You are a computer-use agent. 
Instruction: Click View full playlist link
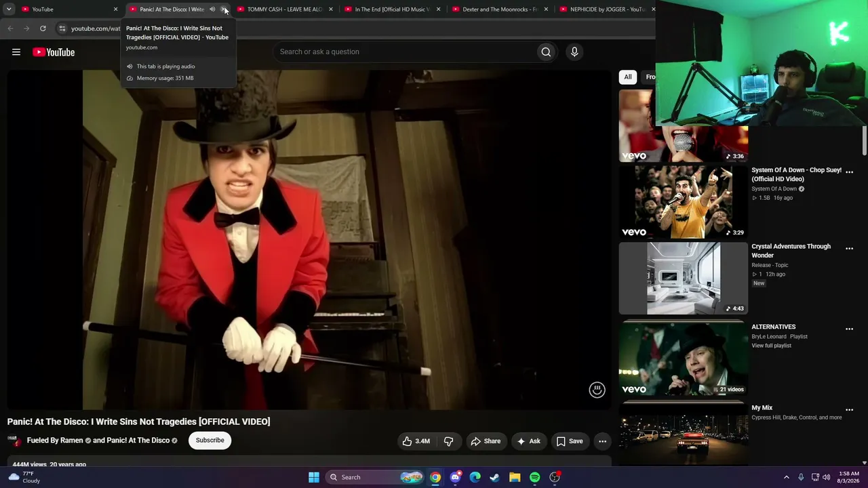[771, 346]
